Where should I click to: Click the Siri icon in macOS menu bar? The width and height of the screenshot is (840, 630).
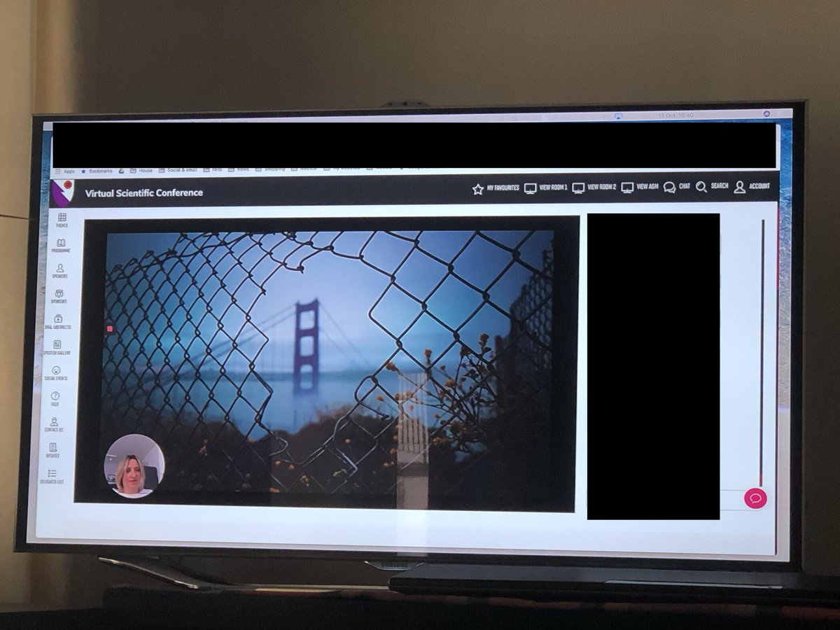click(x=766, y=113)
